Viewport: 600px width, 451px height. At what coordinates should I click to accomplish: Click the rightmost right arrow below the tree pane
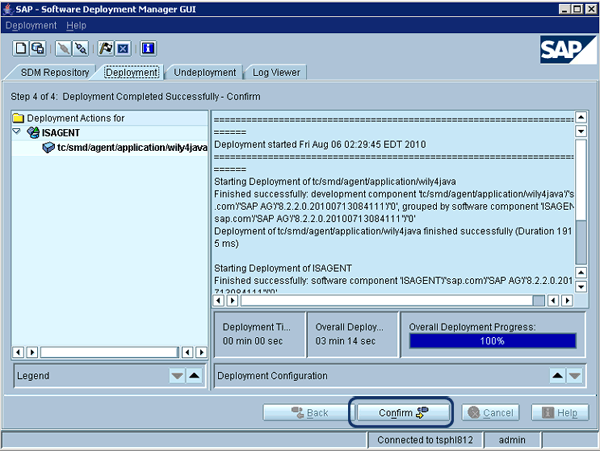coord(201,352)
